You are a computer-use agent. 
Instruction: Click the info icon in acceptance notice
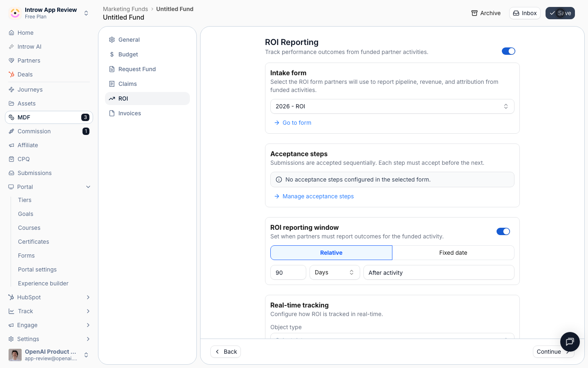point(279,180)
